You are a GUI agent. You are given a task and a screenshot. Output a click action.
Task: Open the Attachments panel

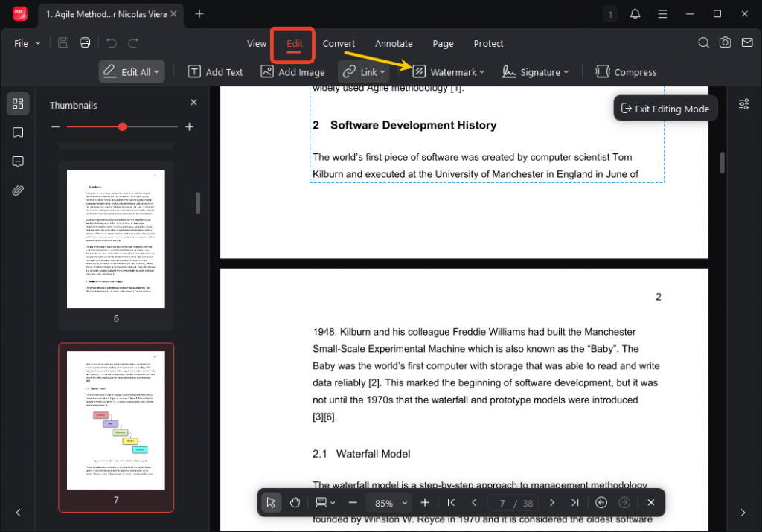17,190
